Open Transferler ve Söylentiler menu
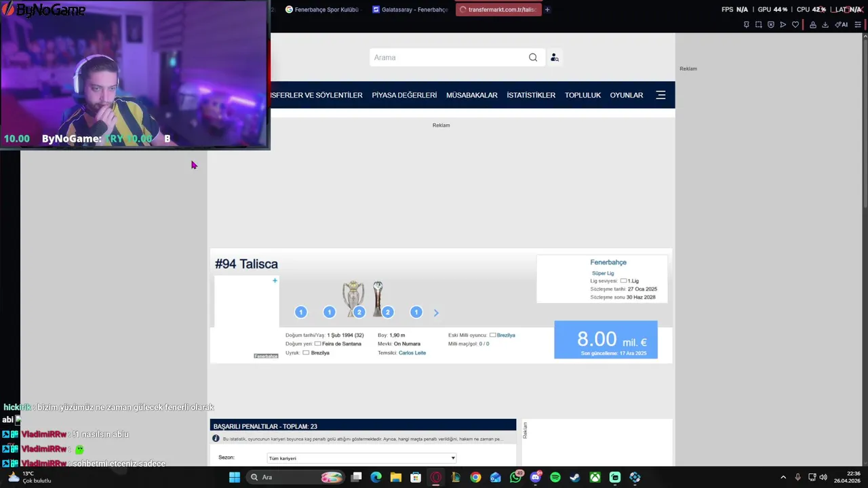This screenshot has width=868, height=488. coord(317,95)
